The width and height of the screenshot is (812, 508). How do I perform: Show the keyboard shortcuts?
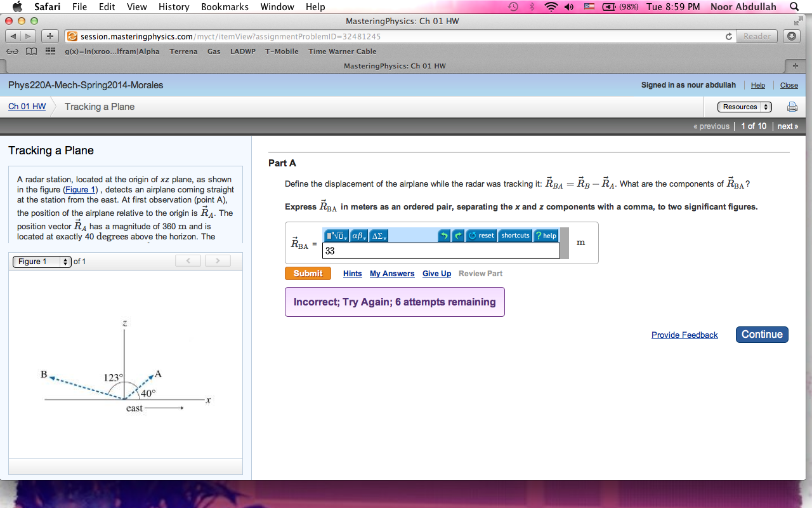515,236
